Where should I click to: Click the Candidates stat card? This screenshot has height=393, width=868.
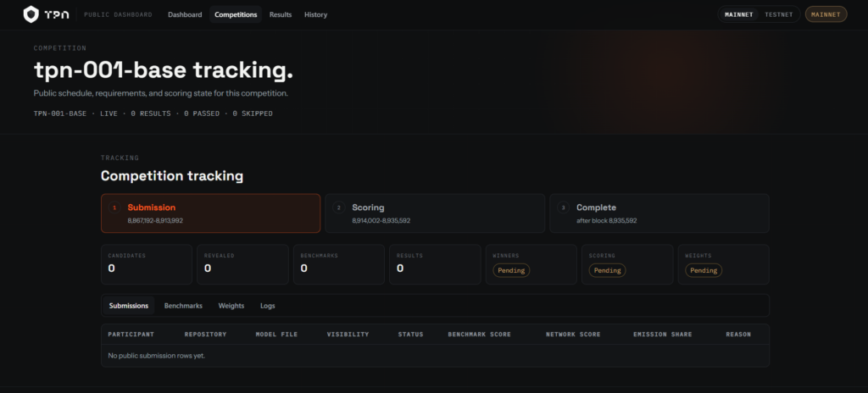tap(147, 264)
